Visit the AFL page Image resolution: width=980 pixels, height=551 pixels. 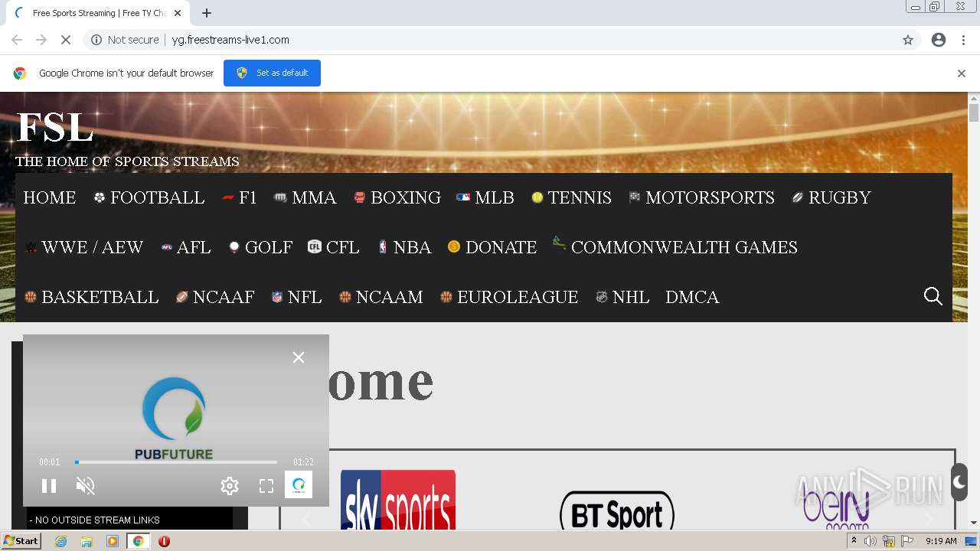pyautogui.click(x=185, y=247)
